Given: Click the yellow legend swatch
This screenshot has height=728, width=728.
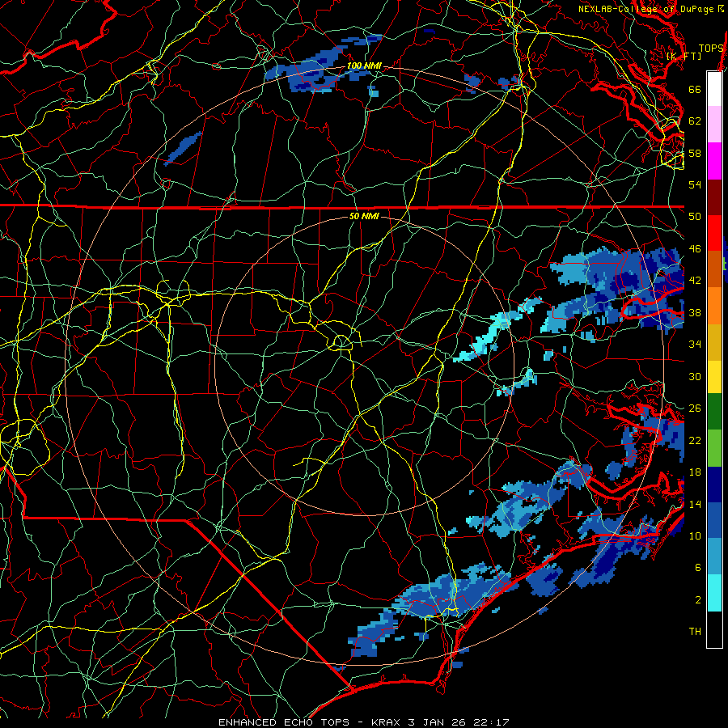Looking at the screenshot, I should (714, 376).
